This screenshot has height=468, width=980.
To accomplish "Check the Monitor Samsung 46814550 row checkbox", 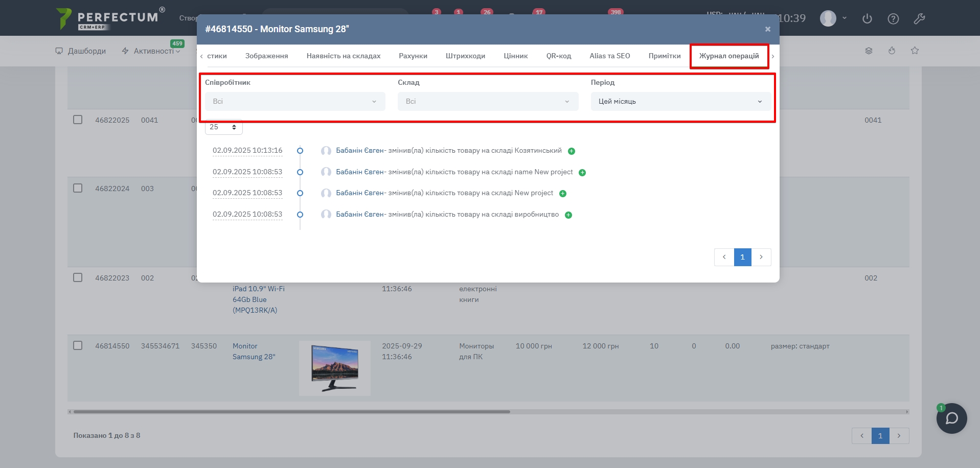I will [78, 345].
